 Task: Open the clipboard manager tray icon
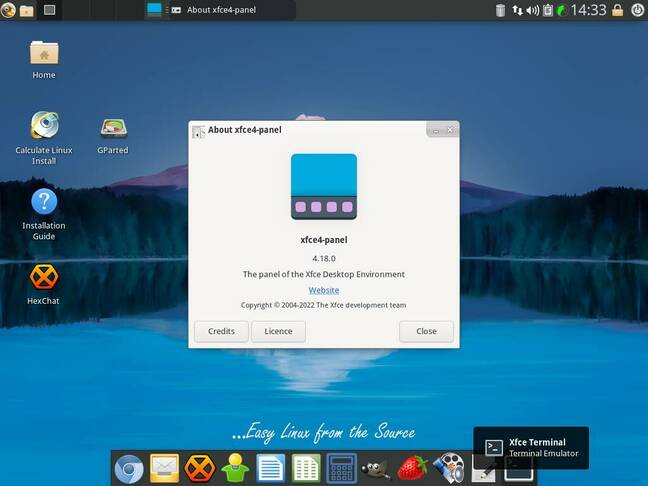point(548,10)
